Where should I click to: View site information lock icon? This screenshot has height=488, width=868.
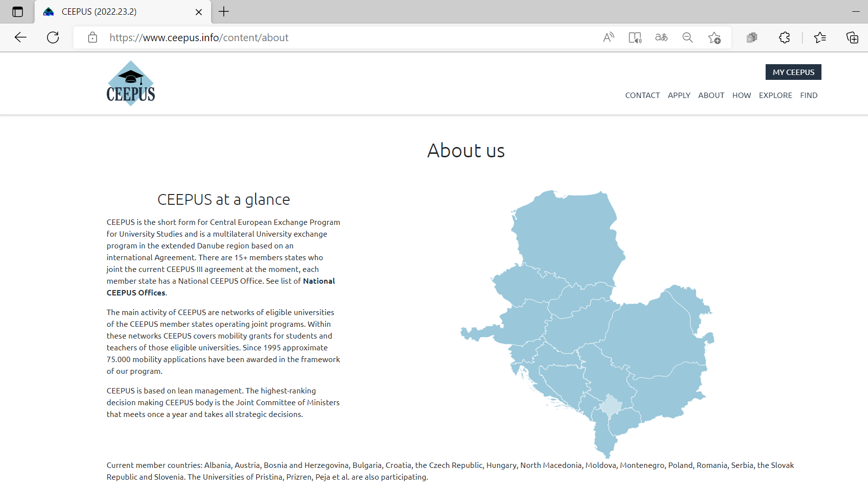tap(93, 38)
